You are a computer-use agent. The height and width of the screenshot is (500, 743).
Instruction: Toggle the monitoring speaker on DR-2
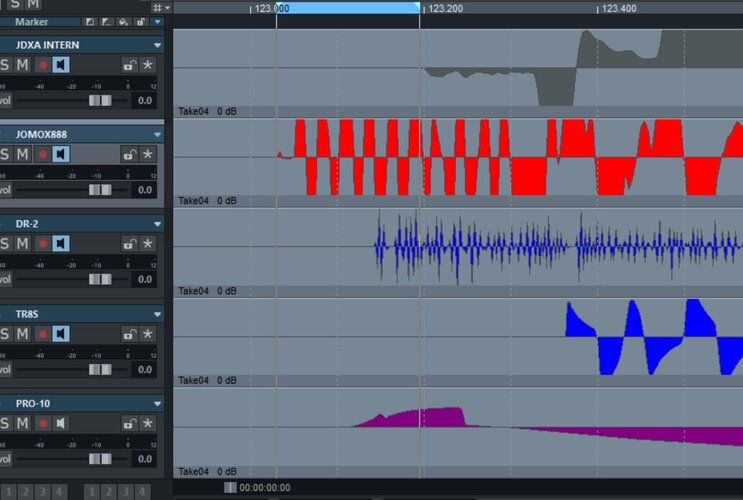(x=61, y=244)
